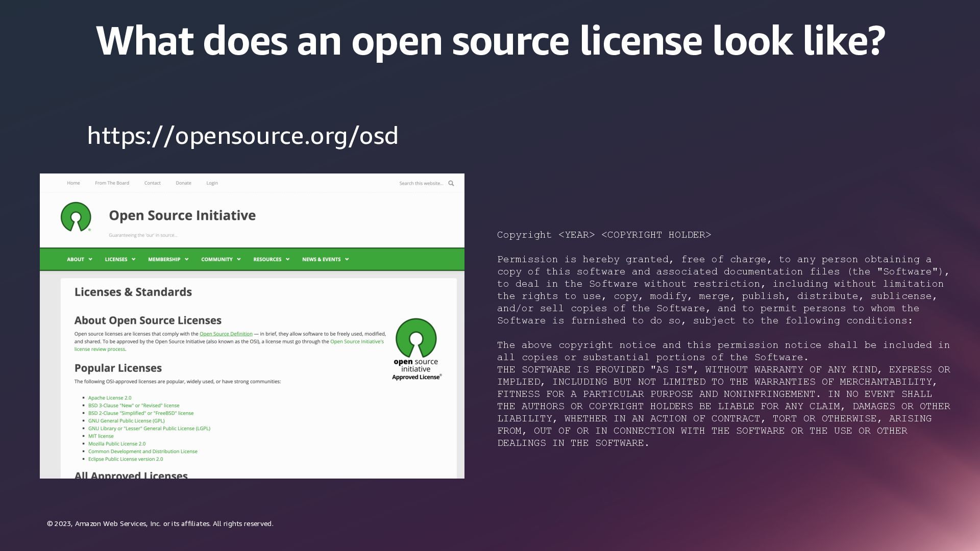Open GNU General Public License (GPL) link
This screenshot has height=551, width=980.
click(126, 421)
